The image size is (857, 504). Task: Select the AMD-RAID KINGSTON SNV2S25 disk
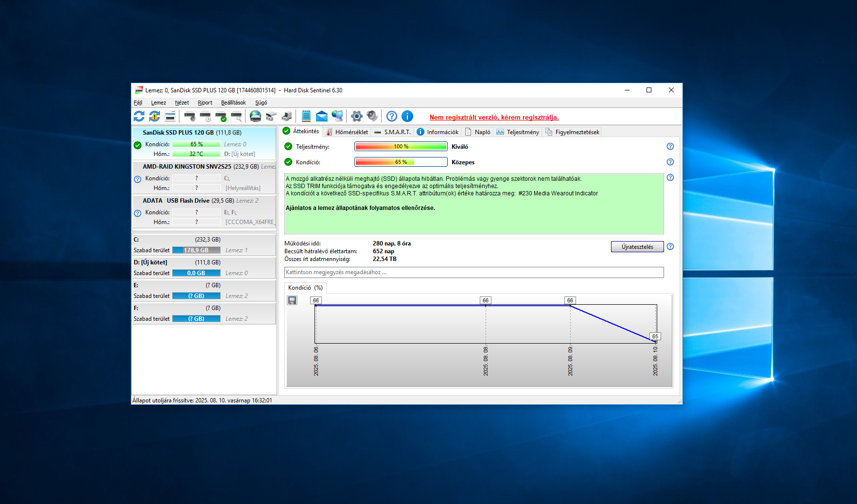(x=204, y=177)
